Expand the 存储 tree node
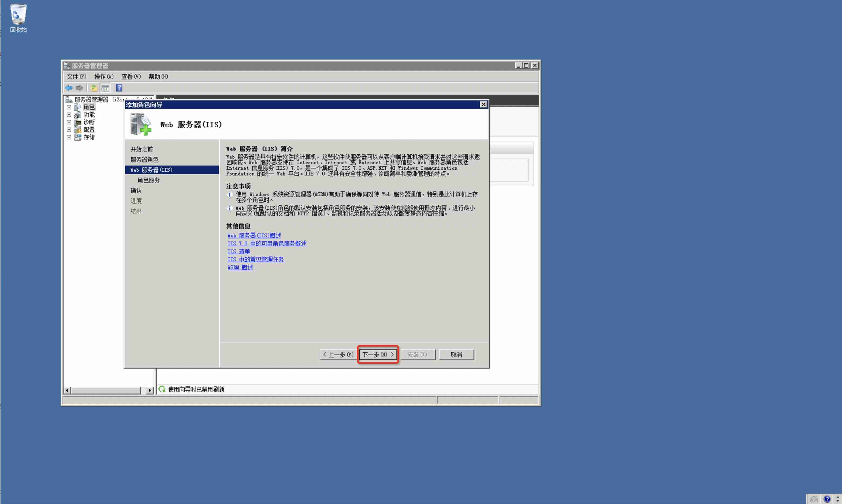 click(69, 137)
